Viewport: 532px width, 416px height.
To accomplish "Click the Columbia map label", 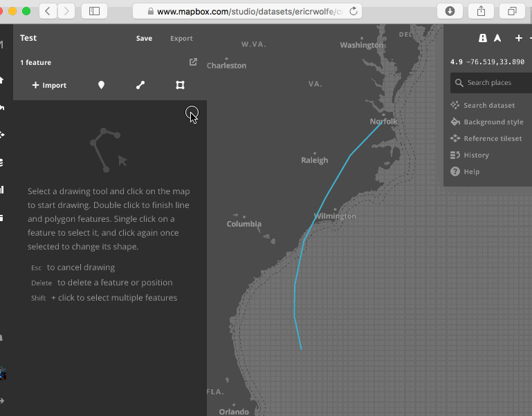I will tap(244, 224).
